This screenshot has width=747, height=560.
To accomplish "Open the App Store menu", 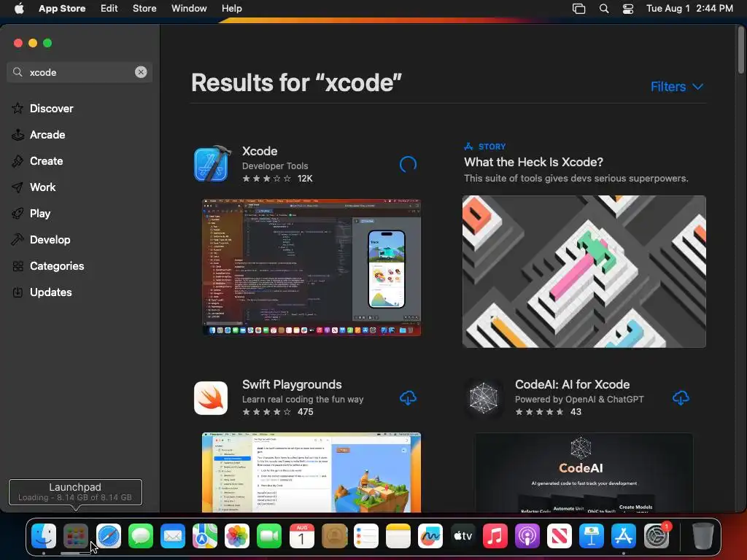I will pyautogui.click(x=62, y=8).
